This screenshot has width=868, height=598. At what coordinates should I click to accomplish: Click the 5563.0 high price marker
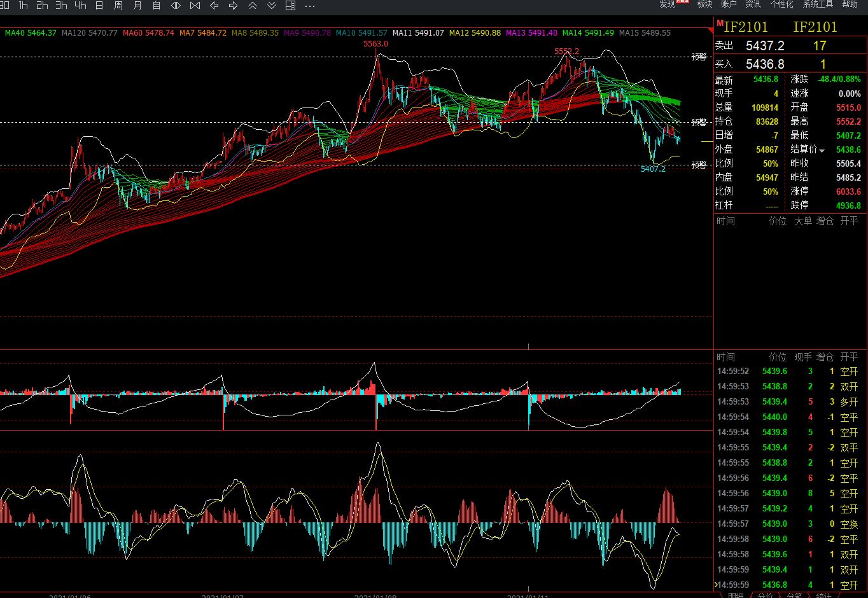coord(375,44)
